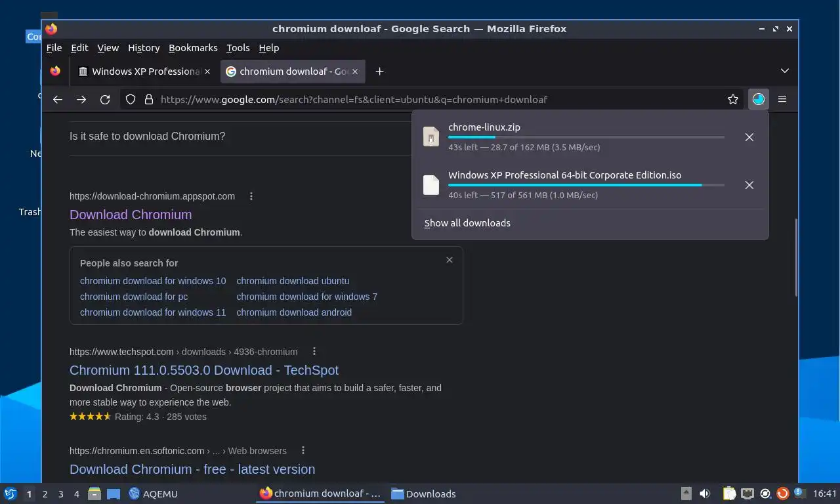
Task: Search chromium download ubuntu
Action: coord(293,281)
